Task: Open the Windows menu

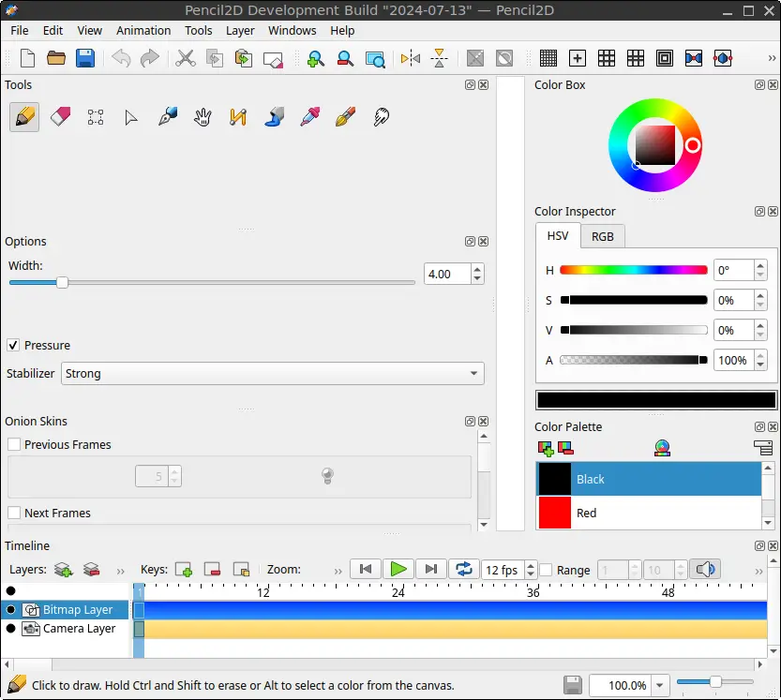Action: tap(293, 30)
